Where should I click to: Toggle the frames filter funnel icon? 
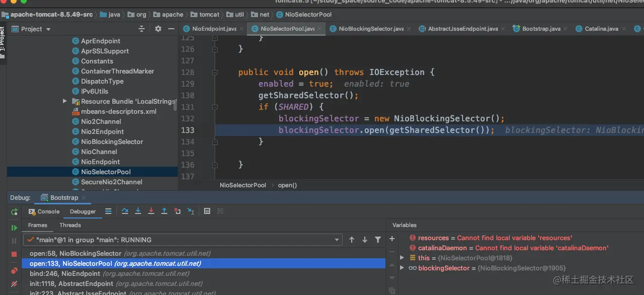click(x=378, y=240)
